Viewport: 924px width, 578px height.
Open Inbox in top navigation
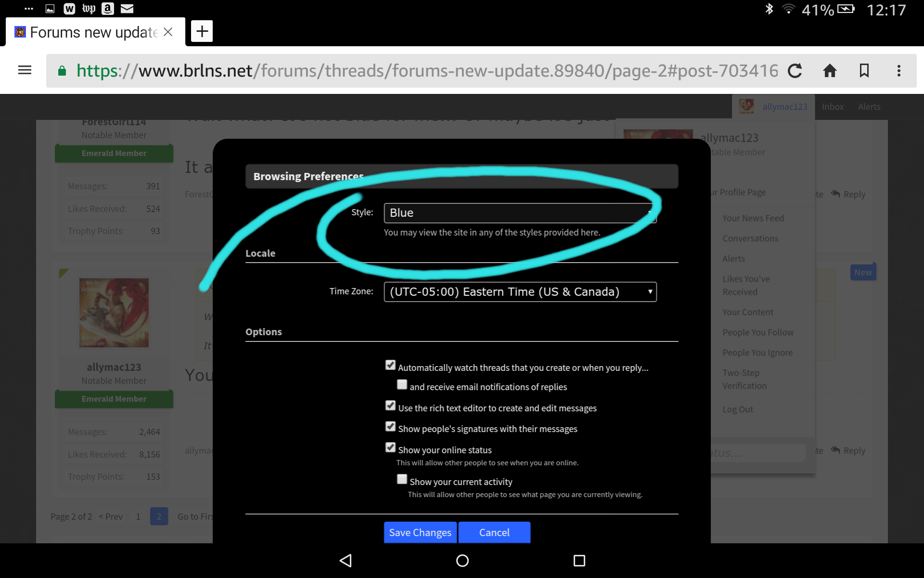point(833,107)
